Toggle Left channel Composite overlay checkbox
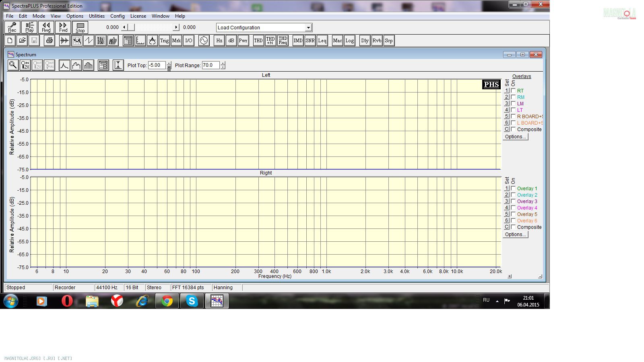The width and height of the screenshot is (644, 362). [513, 129]
